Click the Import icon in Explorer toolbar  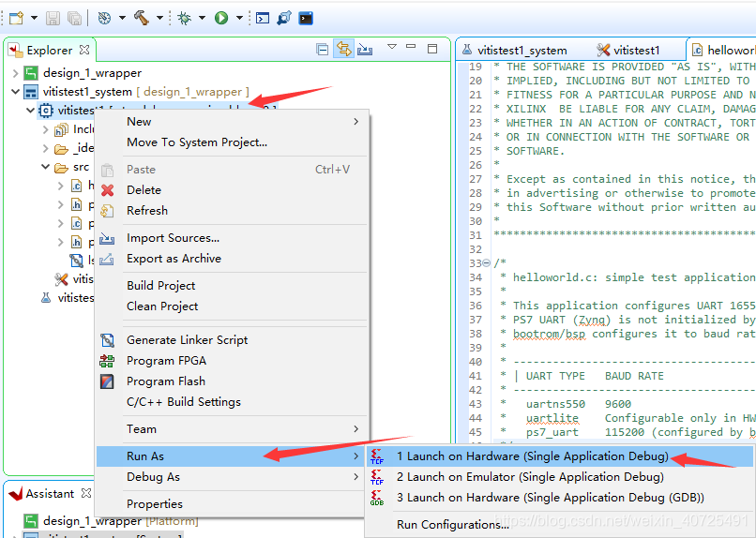click(365, 49)
